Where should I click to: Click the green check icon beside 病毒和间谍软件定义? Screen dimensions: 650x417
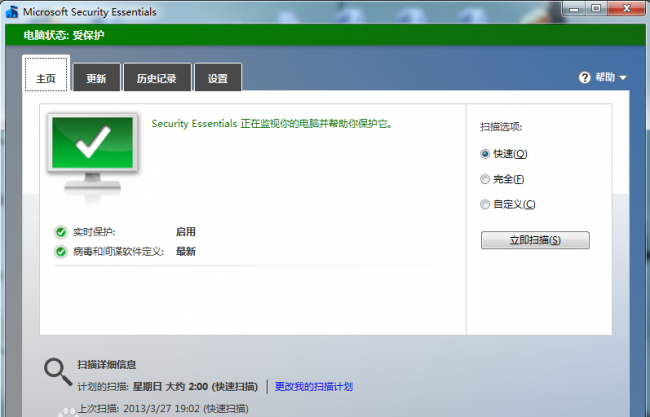point(61,252)
